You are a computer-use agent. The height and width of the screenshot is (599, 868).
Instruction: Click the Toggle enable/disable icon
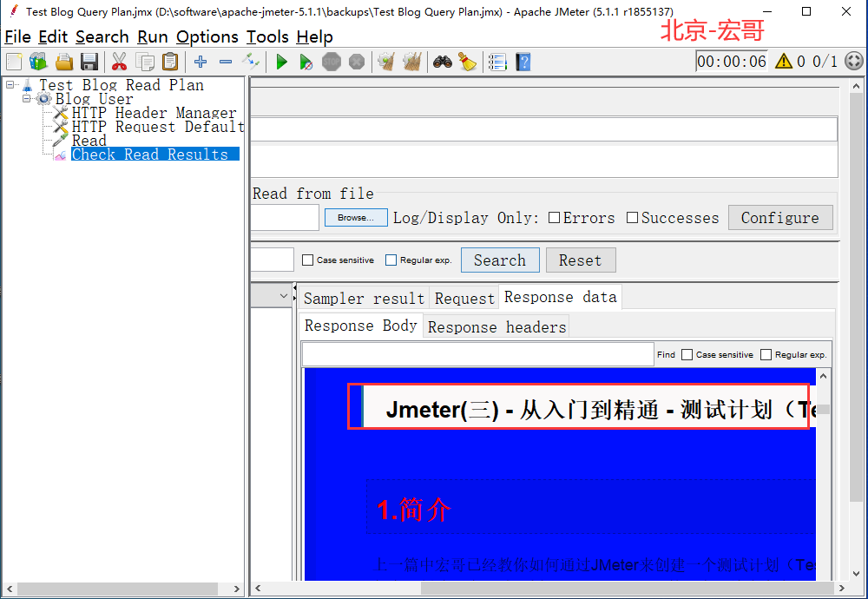pos(251,61)
